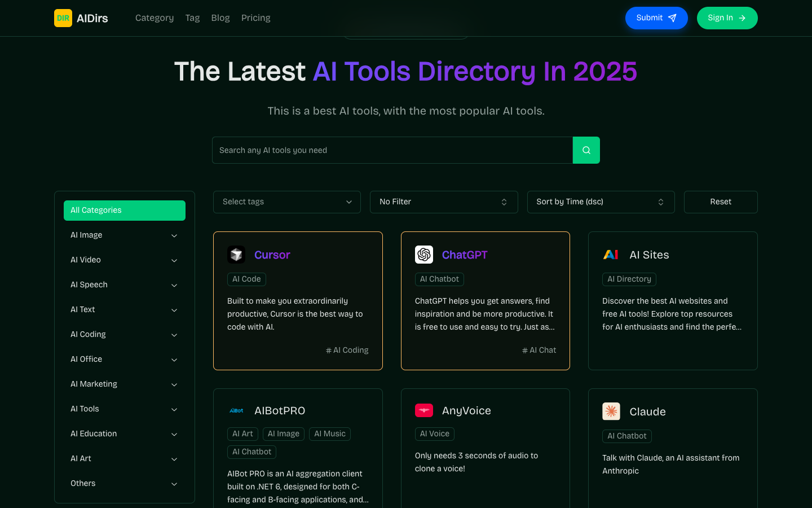Click the AnyVoice red logo icon
This screenshot has width=812, height=508.
424,410
